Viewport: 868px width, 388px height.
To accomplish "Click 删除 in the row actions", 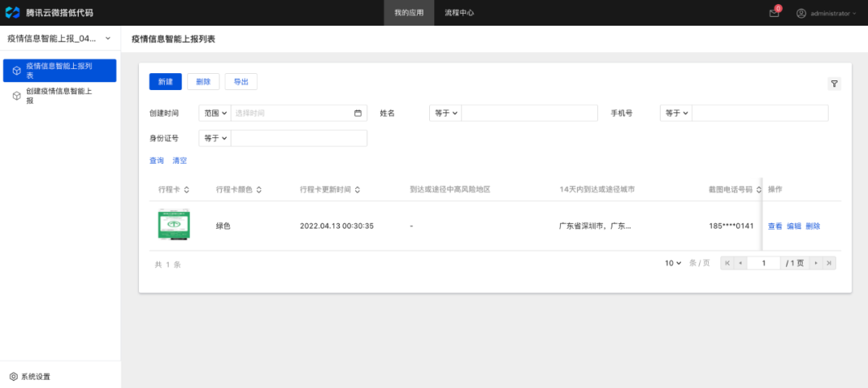I will click(x=813, y=226).
